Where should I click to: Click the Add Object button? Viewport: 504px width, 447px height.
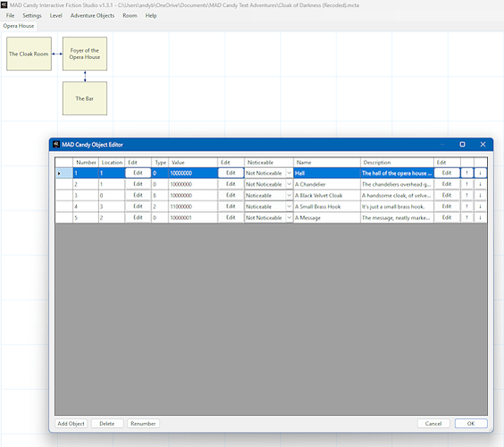71,424
